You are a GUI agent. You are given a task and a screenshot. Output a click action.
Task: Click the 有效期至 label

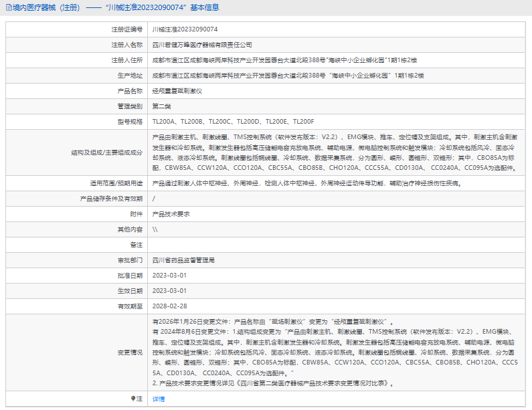coord(130,306)
